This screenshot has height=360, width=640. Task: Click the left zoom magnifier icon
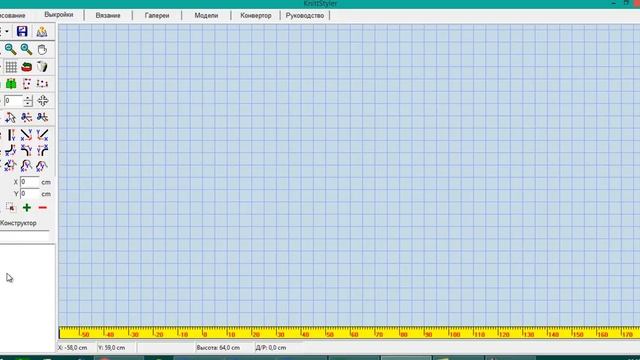(x=11, y=49)
